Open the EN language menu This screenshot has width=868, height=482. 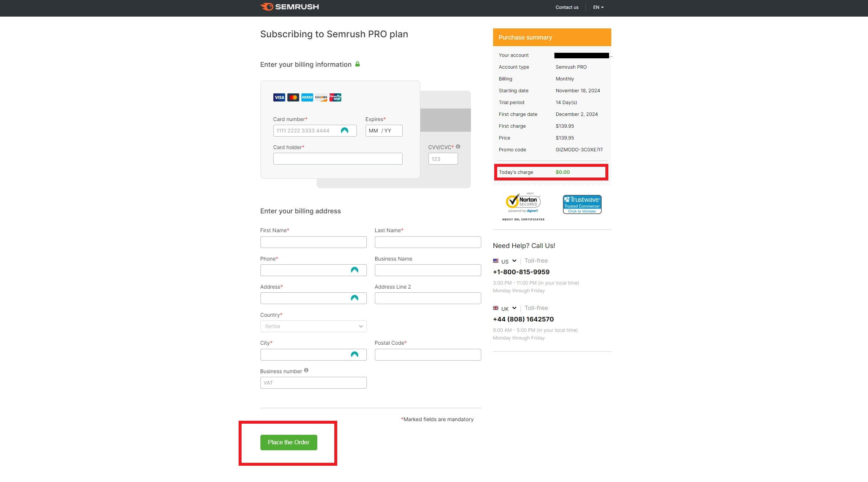tap(598, 7)
